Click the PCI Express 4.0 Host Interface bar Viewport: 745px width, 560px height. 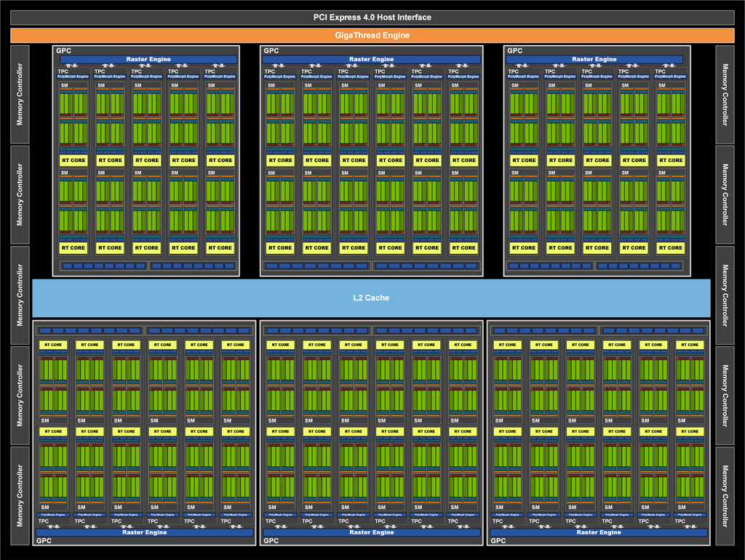(372, 17)
